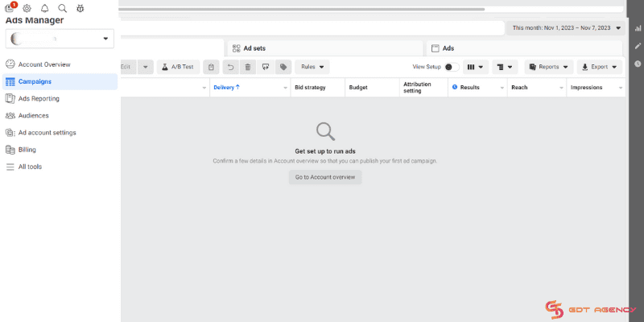
Task: Click the horizontal scrollbar at the top
Action: coord(302,9)
